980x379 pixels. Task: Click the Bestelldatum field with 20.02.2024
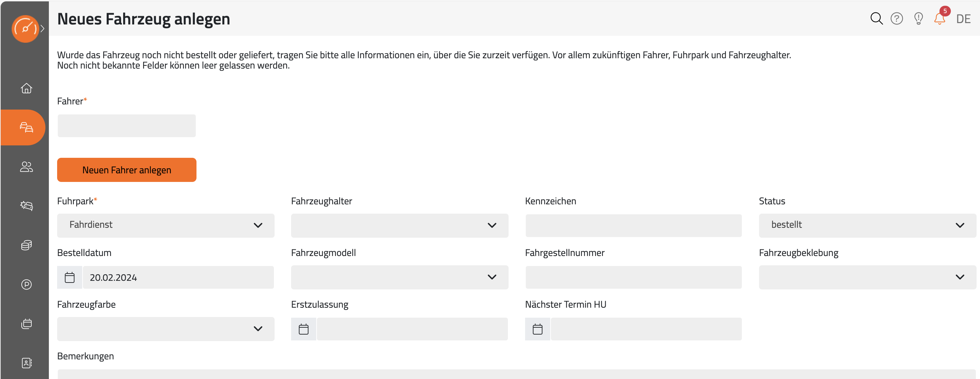[x=178, y=277]
